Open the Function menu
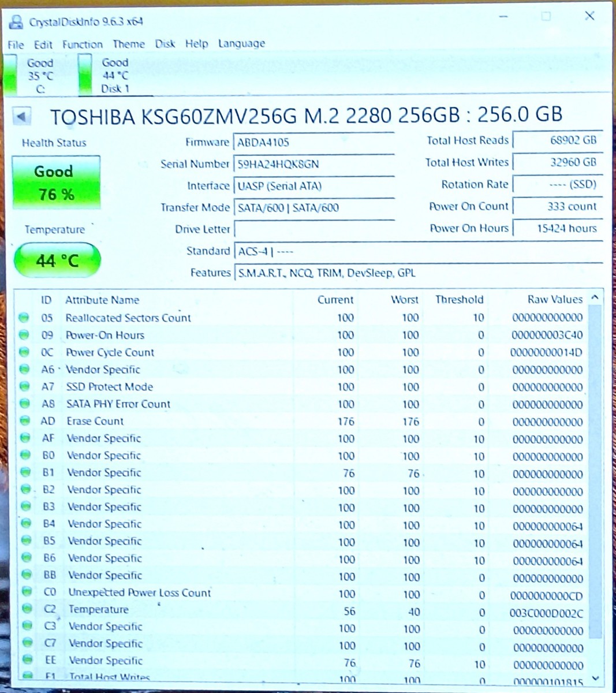 point(82,44)
